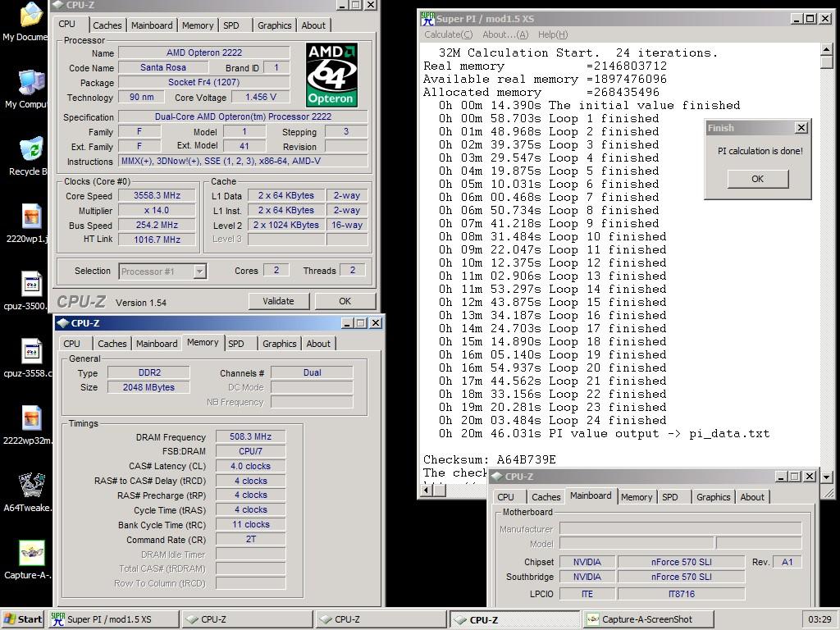Click the AMD 64 Opteron logo
This screenshot has height=630, width=840.
331,75
